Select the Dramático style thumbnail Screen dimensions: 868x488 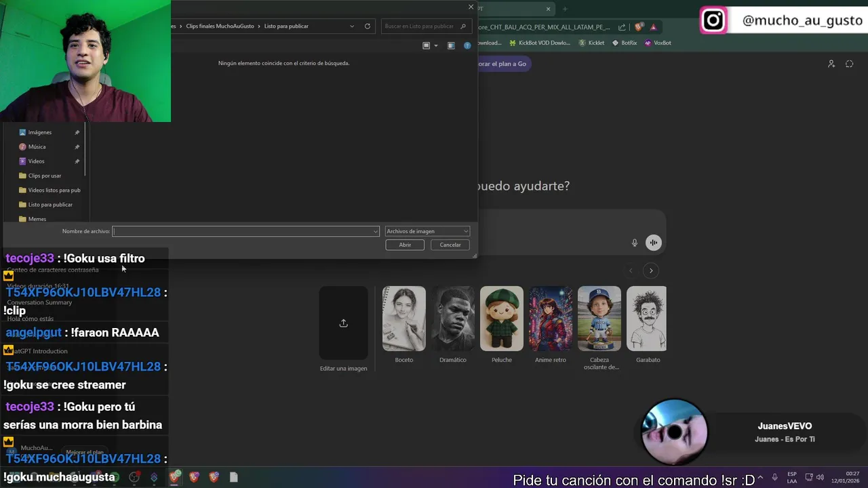(x=453, y=319)
